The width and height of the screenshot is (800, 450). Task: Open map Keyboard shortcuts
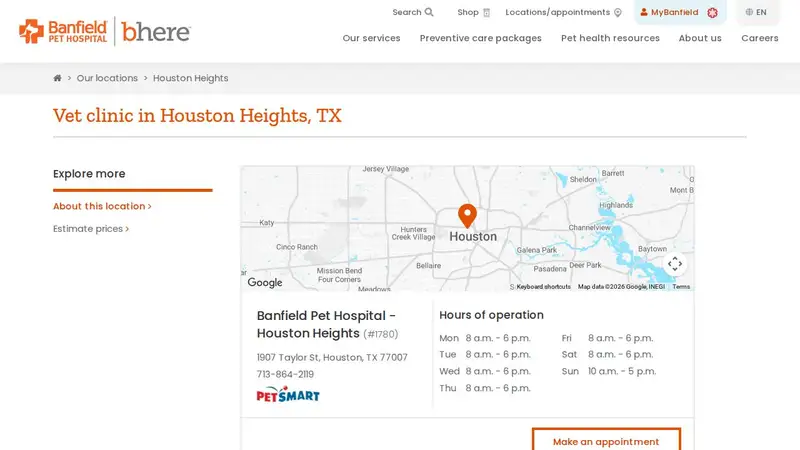543,287
